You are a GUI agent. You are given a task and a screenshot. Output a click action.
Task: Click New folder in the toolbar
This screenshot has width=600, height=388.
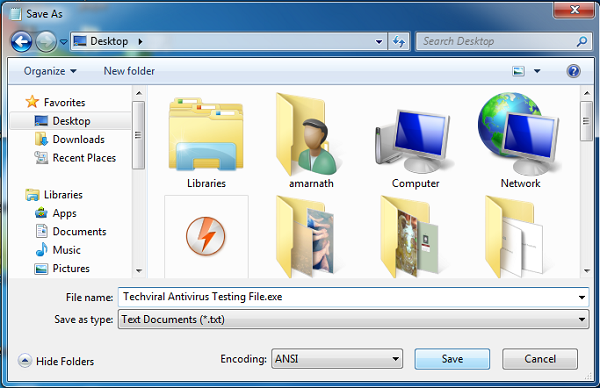(x=129, y=71)
